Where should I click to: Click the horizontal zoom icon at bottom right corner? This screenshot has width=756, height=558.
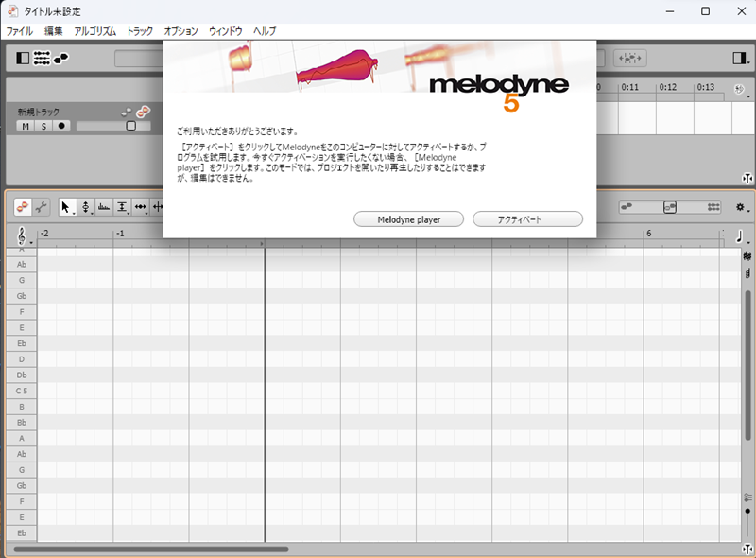coord(747,549)
